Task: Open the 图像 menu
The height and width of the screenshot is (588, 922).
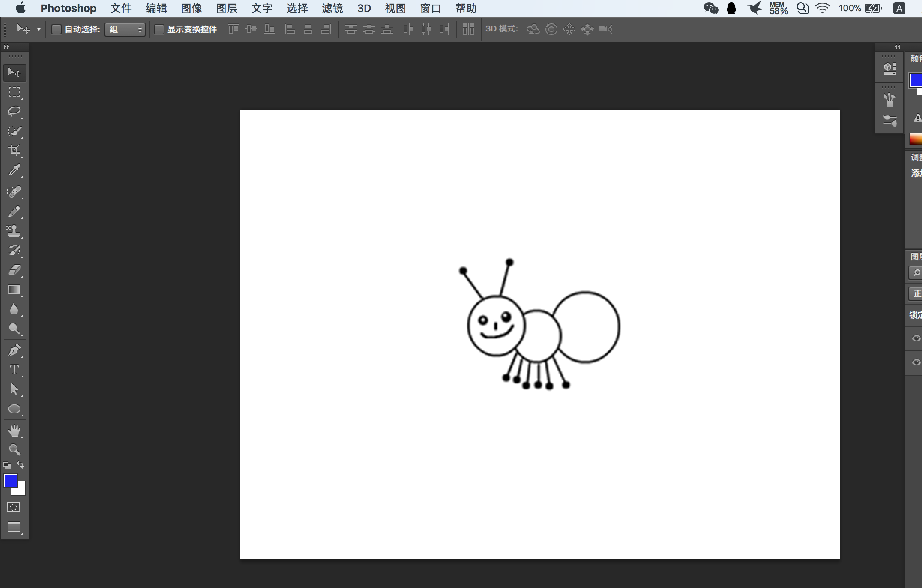Action: 191,8
